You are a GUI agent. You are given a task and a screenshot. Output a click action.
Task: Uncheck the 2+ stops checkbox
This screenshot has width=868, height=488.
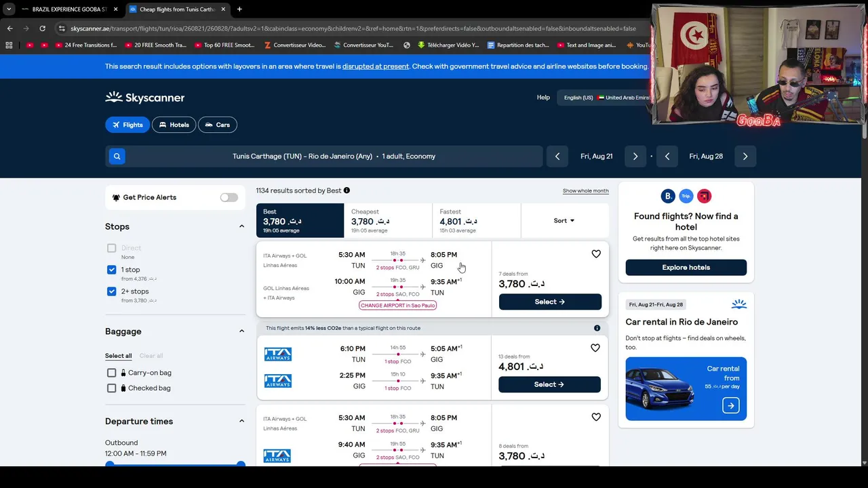pyautogui.click(x=112, y=291)
